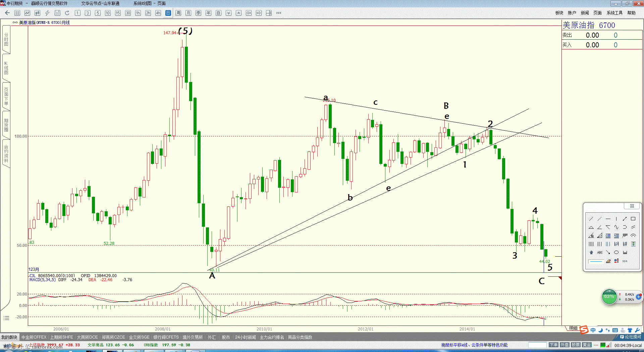
Task: Select the 1-minute period button
Action: point(77,13)
